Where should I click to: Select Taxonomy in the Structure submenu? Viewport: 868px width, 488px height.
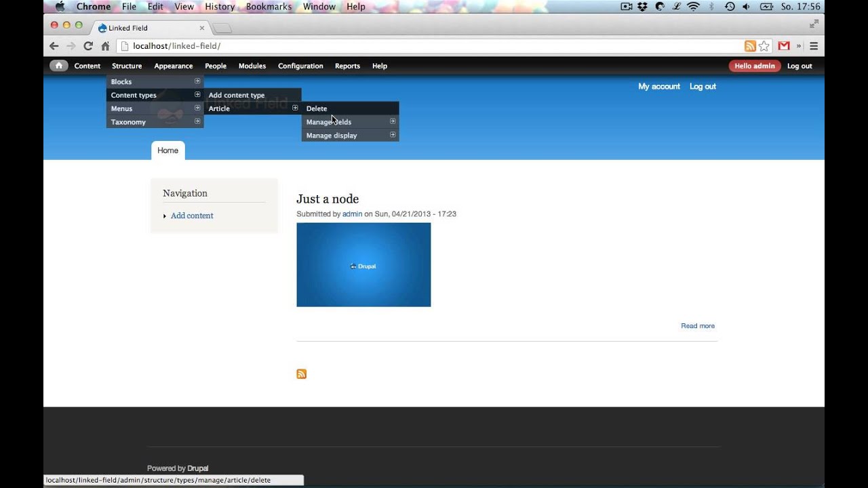pos(155,122)
